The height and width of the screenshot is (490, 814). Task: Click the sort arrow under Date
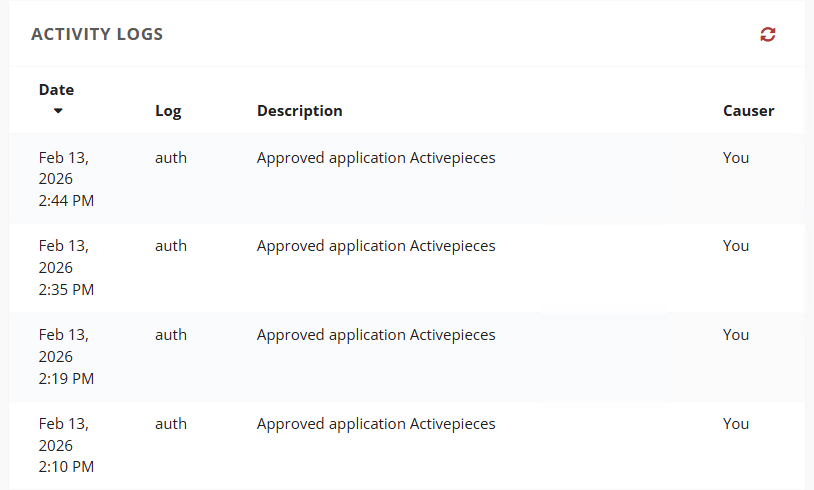tap(58, 110)
